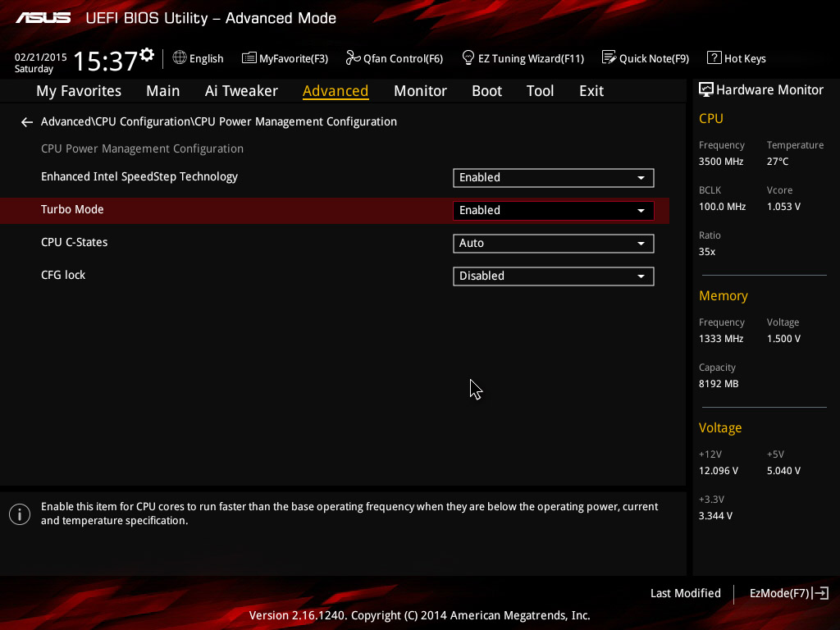Screen dimensions: 840x630
Task: Select the Turbo Mode row label
Action: pos(72,209)
